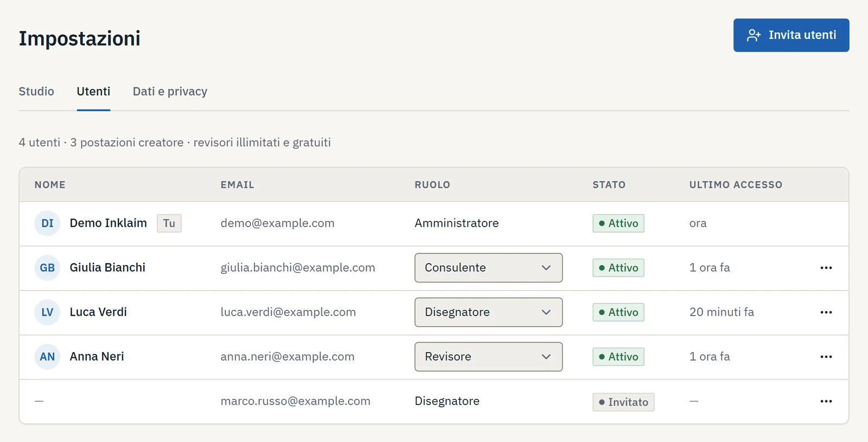Open the Disegnatore role dropdown for Luca Verdi
The width and height of the screenshot is (868, 442).
click(488, 312)
